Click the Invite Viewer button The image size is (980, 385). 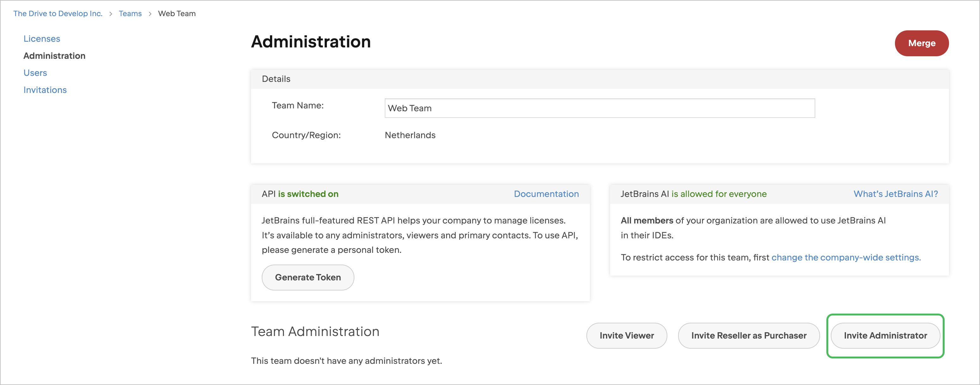626,336
